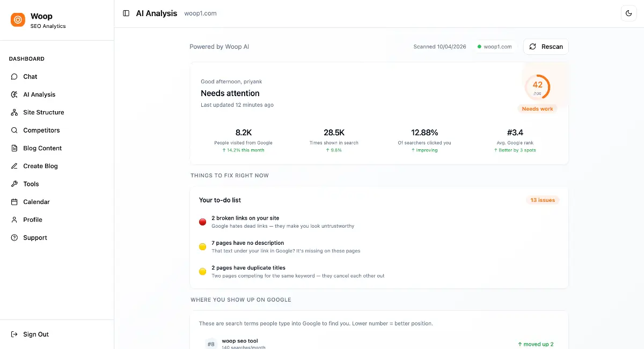Click the moved up 2 indicator
This screenshot has width=644, height=349.
click(x=536, y=344)
